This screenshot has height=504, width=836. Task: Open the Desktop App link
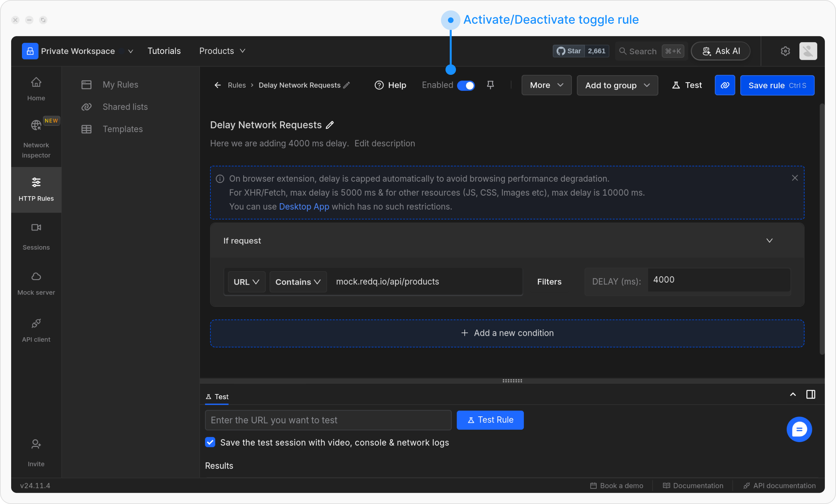[x=304, y=206]
